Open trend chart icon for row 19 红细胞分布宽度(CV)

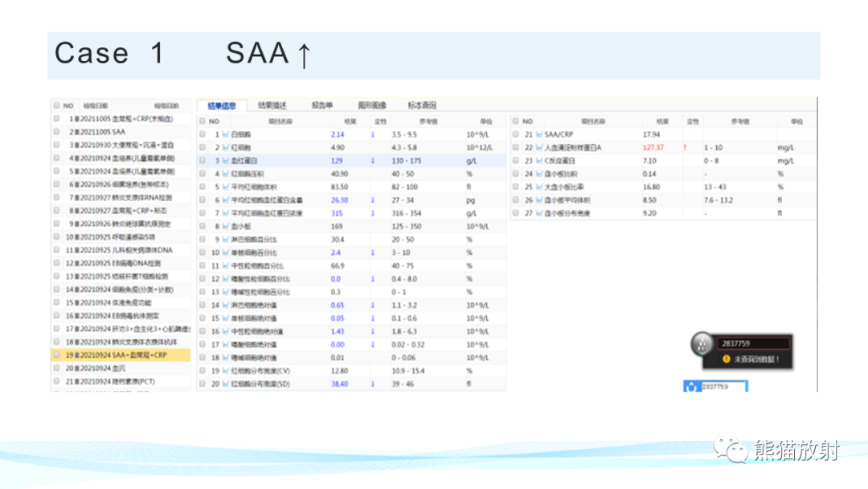(226, 371)
